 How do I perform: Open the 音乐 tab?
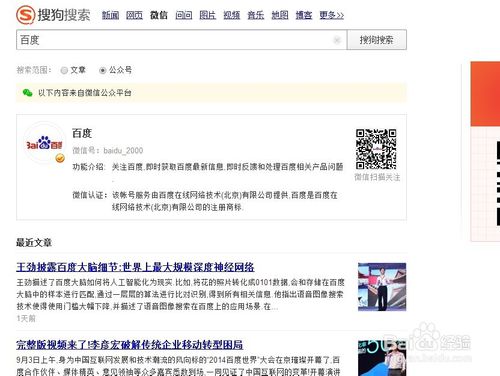click(x=256, y=15)
